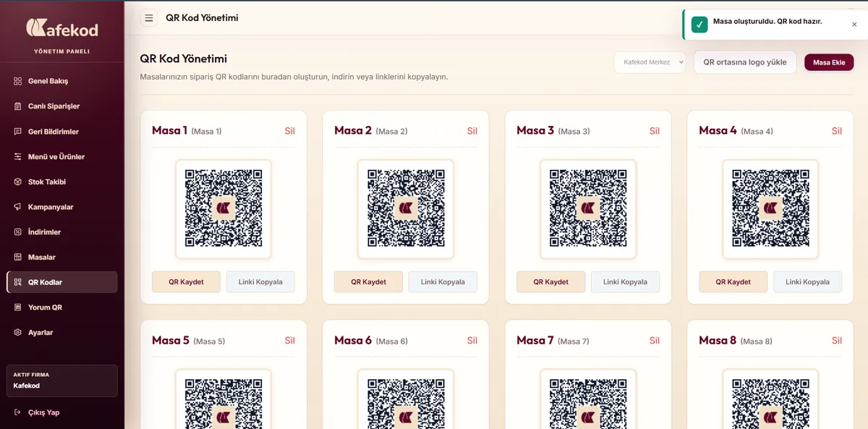The image size is (868, 429).
Task: Open Genel Bakış menu item
Action: pyautogui.click(x=61, y=81)
